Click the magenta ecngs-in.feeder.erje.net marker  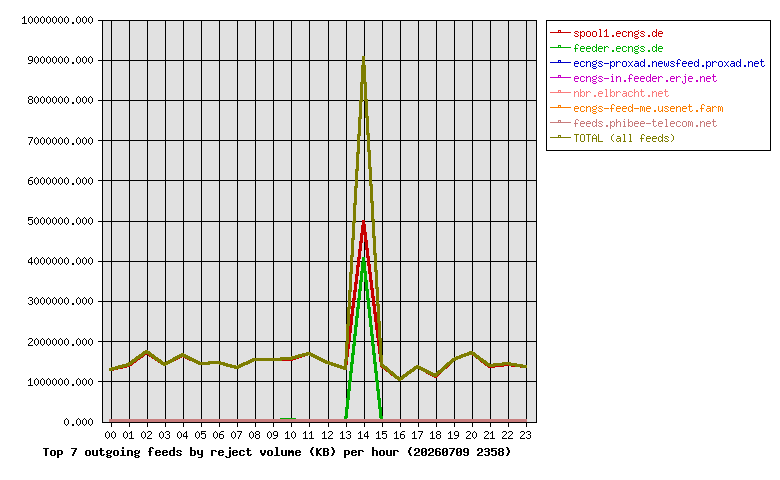[560, 77]
